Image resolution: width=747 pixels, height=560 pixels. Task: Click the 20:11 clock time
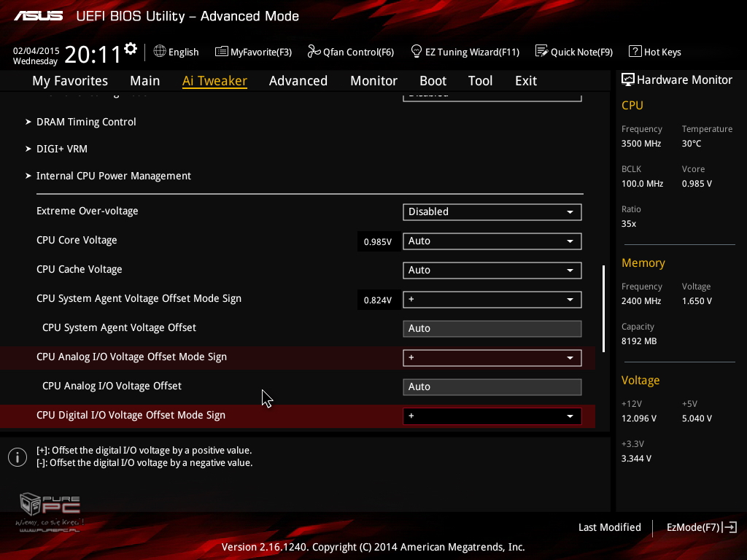(93, 55)
